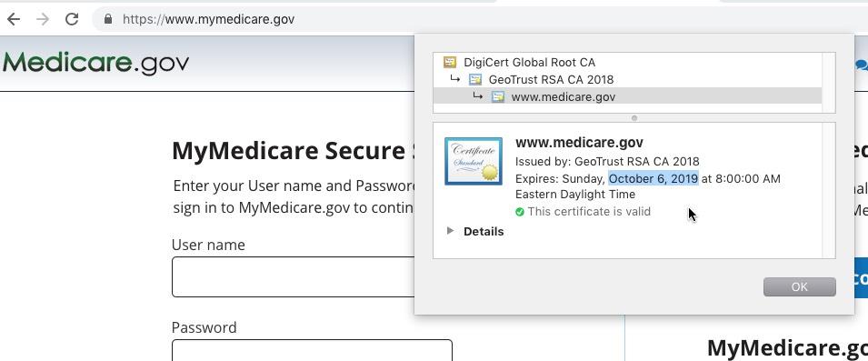Click the OK button in certificate dialog
Viewport: 868px width, 361px height.
pos(799,286)
